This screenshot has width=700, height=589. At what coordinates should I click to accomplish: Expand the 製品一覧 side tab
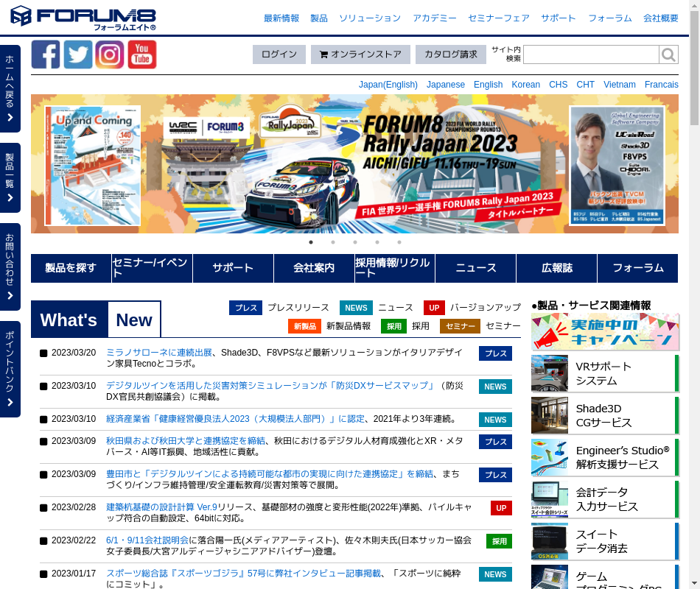coord(10,177)
